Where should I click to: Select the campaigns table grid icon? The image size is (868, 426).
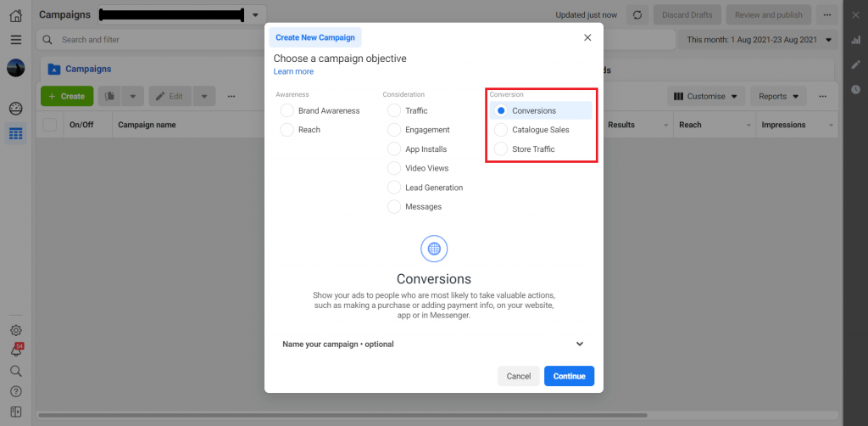[16, 133]
